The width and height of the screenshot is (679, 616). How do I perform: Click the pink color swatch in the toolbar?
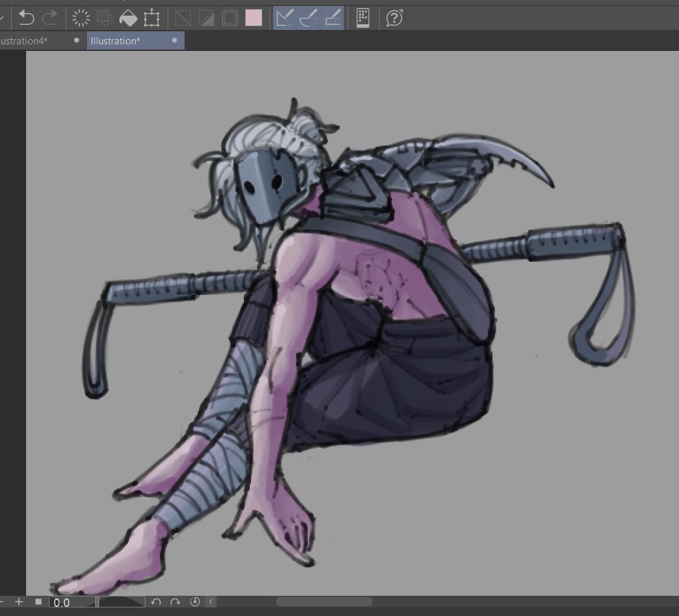pyautogui.click(x=254, y=18)
